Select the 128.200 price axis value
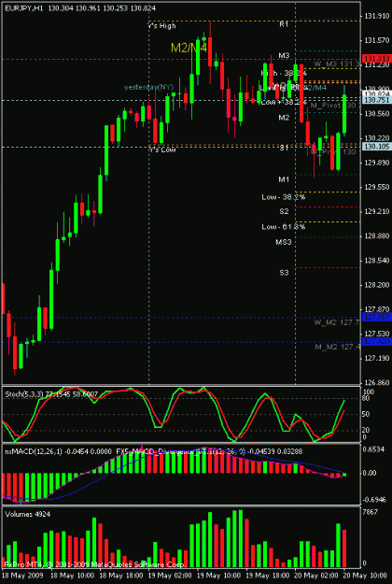The image size is (392, 584). click(377, 285)
